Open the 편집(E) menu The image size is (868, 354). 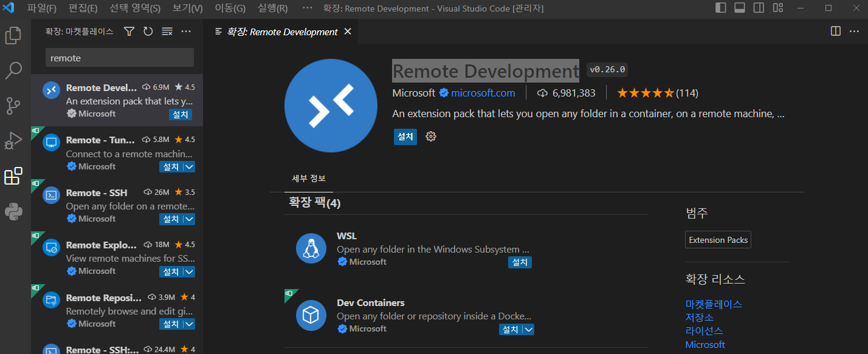click(83, 9)
